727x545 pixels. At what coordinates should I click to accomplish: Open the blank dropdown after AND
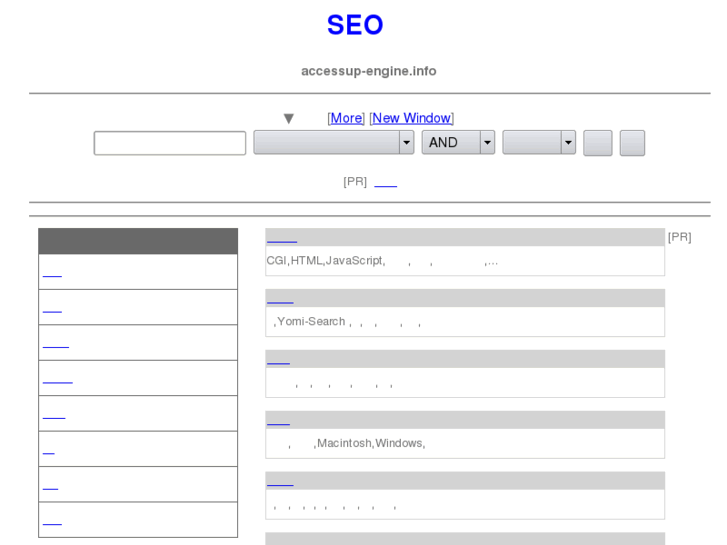click(539, 142)
